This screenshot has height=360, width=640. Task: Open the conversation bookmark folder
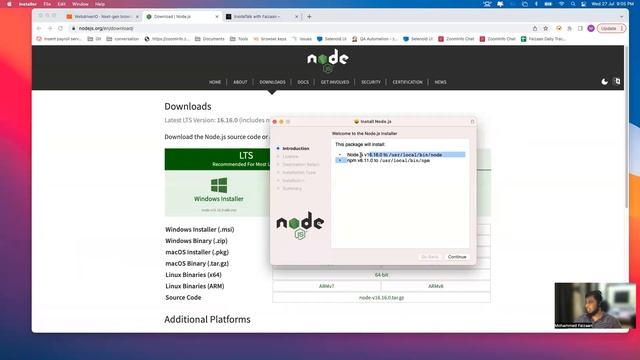(x=122, y=39)
